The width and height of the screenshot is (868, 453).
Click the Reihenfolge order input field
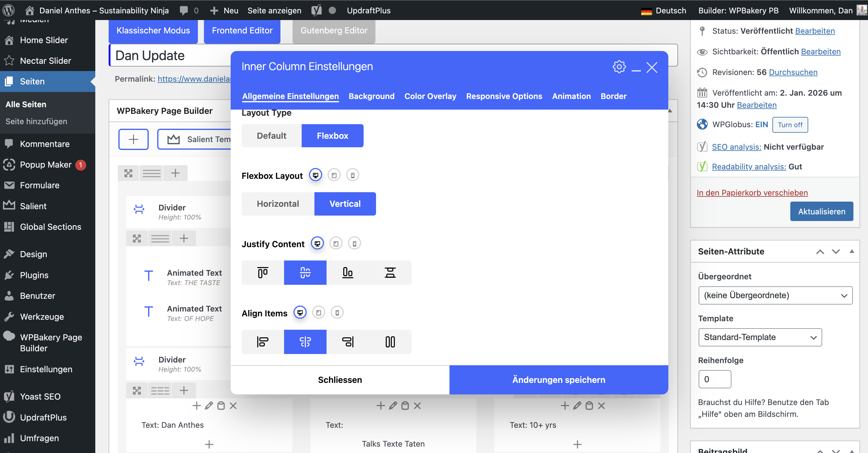point(714,379)
